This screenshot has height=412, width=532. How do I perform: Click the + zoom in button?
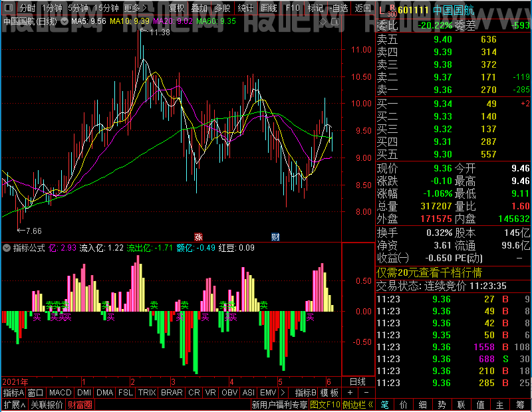[350, 393]
